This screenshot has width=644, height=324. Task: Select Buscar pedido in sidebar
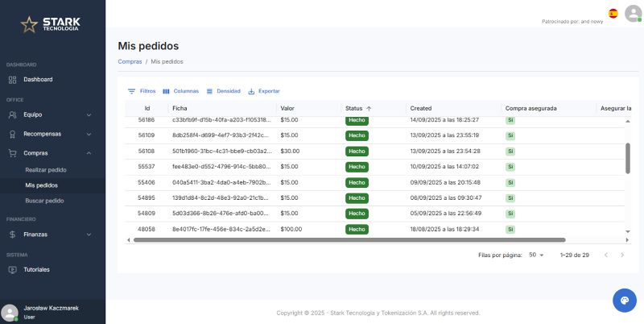click(44, 201)
